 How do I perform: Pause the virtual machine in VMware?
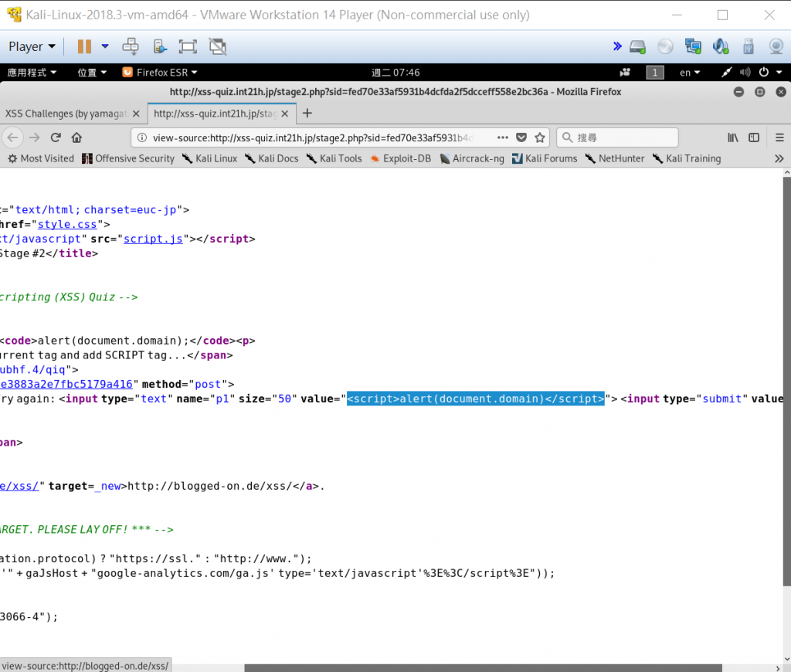[84, 46]
